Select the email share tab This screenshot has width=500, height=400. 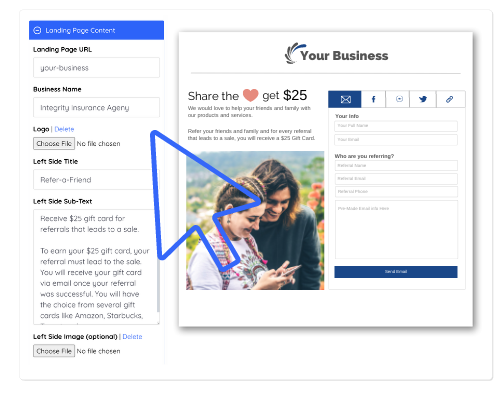pyautogui.click(x=345, y=99)
